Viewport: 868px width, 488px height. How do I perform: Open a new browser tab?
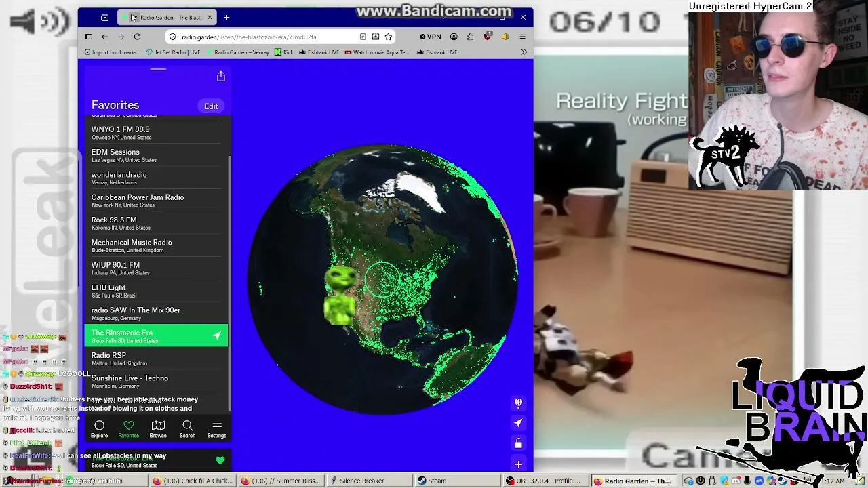click(226, 17)
